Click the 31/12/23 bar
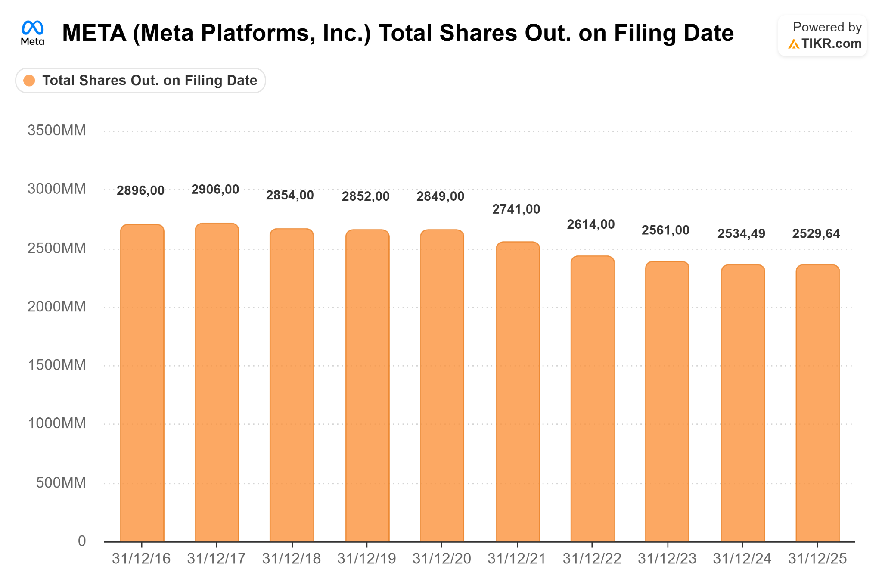Viewport: 882px width, 588px height. point(667,401)
